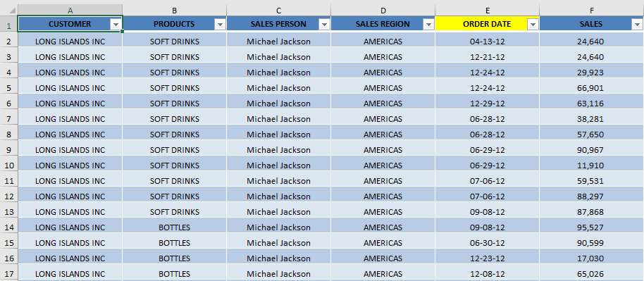Screen dimensions: 644x281
Task: Select column F header
Action: coord(591,11)
